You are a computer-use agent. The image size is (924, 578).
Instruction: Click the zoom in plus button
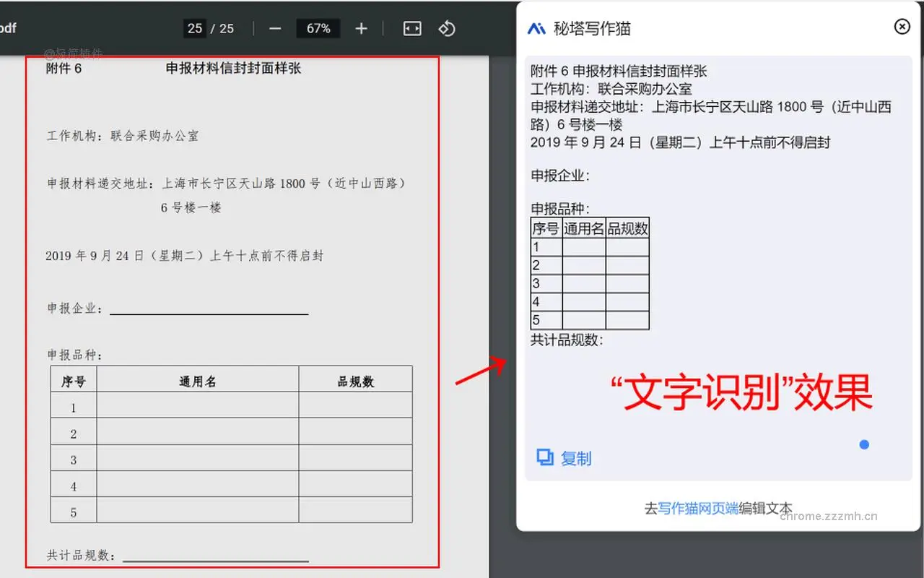[362, 28]
